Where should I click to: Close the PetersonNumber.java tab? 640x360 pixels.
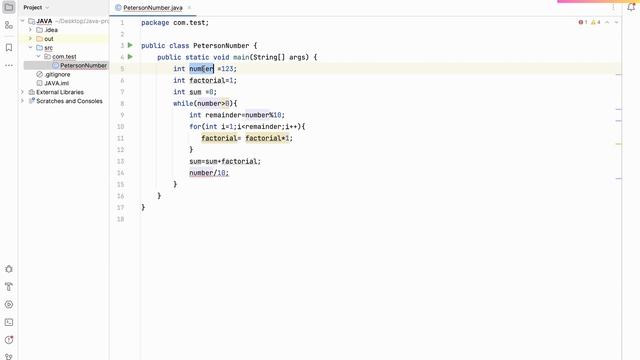pos(189,7)
